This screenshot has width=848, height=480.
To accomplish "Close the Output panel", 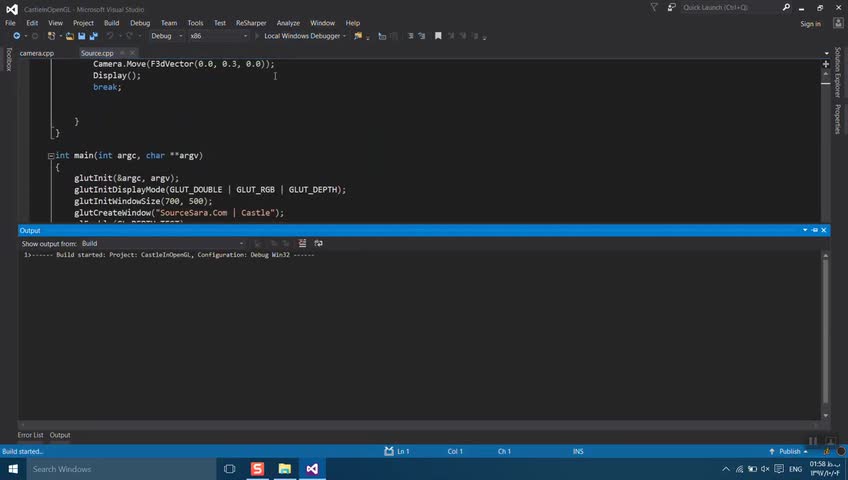I will tap(824, 230).
